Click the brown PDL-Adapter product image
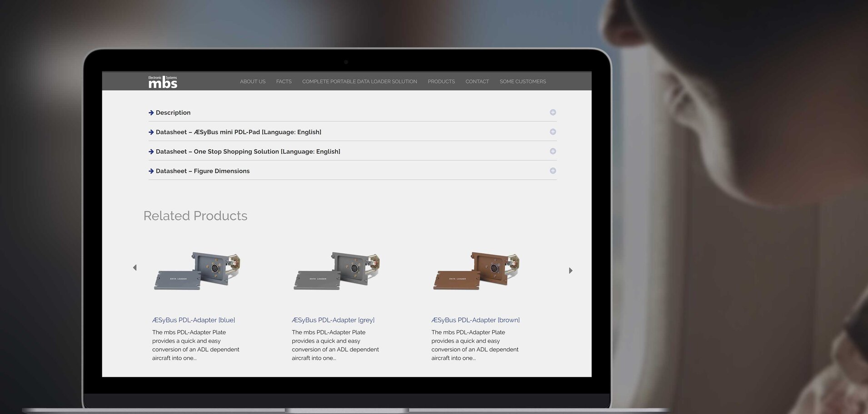 pyautogui.click(x=476, y=271)
